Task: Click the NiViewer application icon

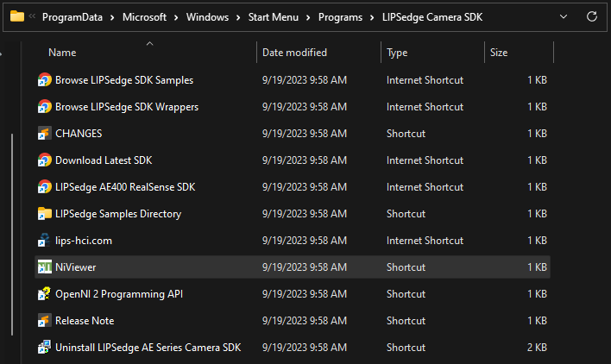Action: click(x=44, y=267)
